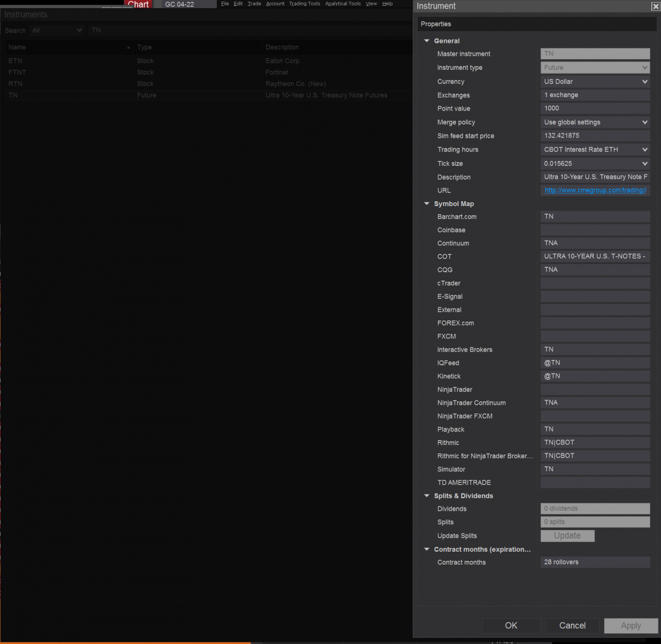Open the cmegroup.com URL link
This screenshot has width=661, height=644.
[595, 190]
